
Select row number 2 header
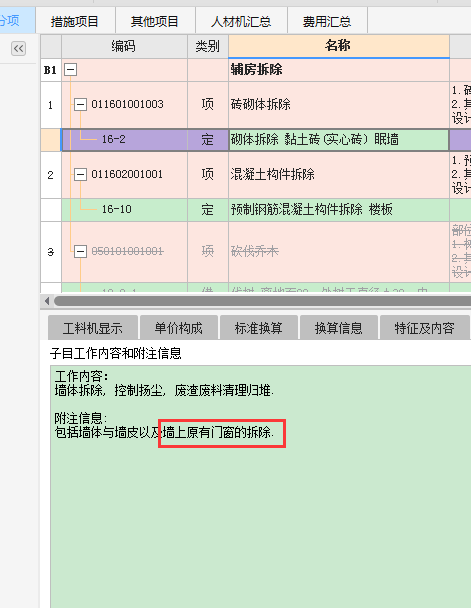pyautogui.click(x=51, y=175)
